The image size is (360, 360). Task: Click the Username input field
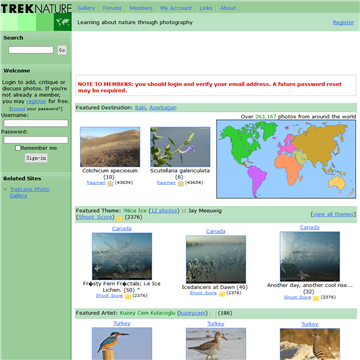coord(36,123)
